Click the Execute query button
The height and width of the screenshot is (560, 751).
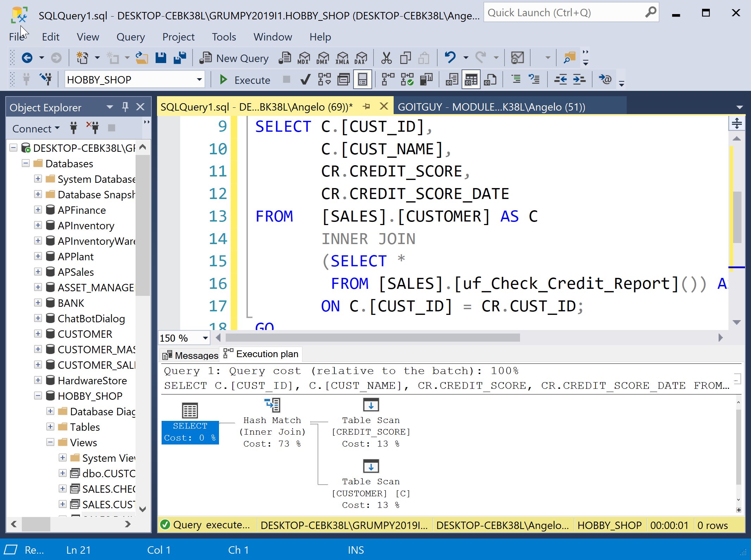245,80
